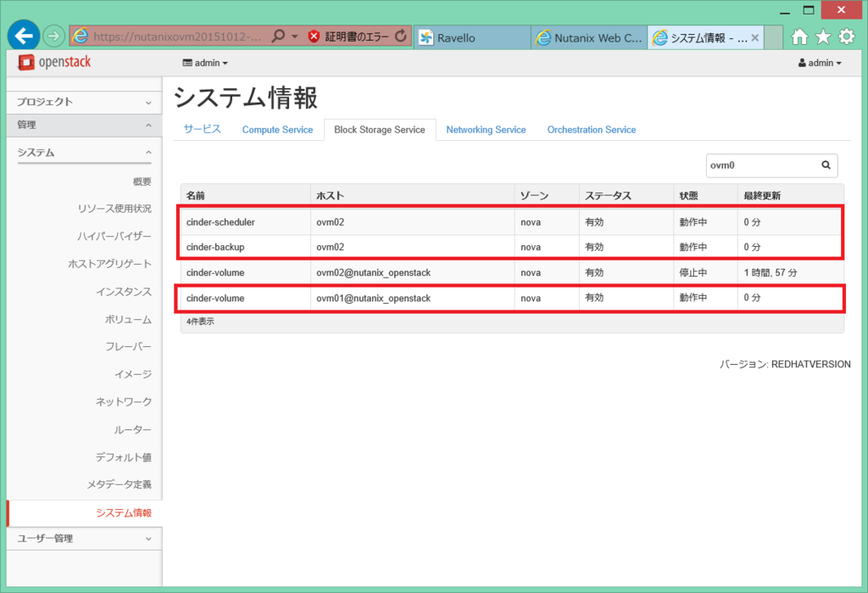The width and height of the screenshot is (868, 593).
Task: Open イメージ in the sidebar
Action: tap(133, 374)
